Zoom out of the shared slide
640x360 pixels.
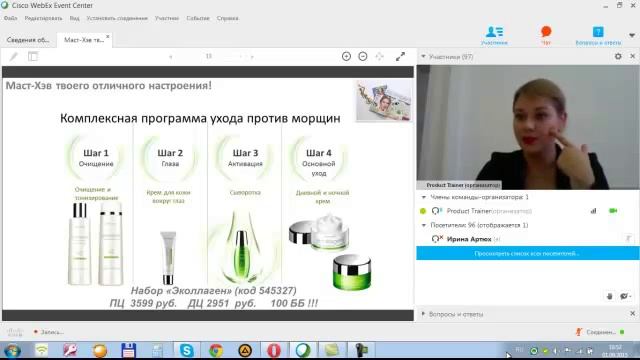pos(362,56)
